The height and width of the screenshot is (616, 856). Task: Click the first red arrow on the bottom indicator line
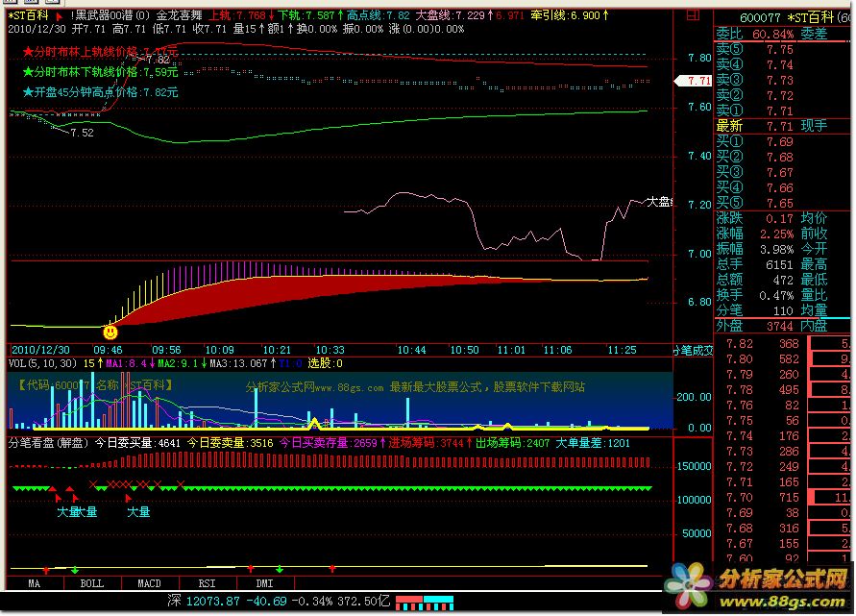pos(46,570)
